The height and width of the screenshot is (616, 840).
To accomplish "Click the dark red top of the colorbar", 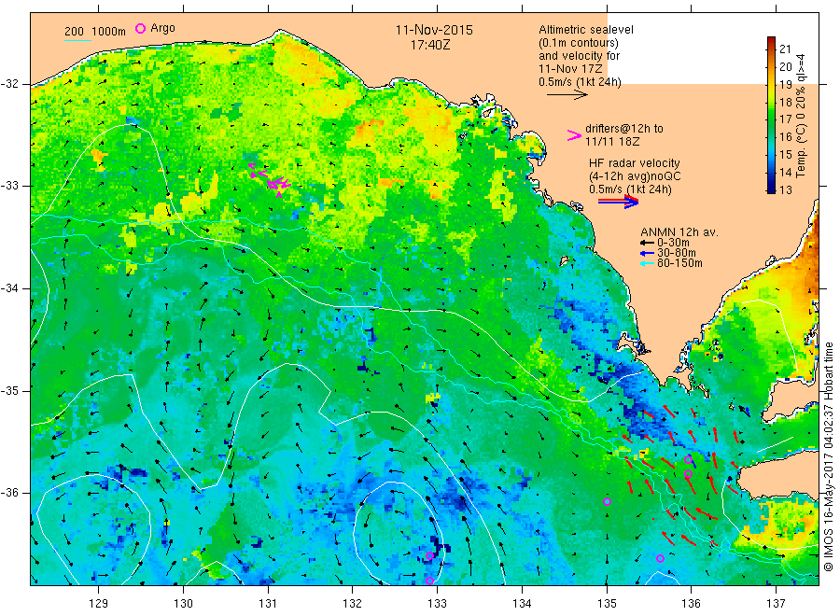I will (x=771, y=41).
